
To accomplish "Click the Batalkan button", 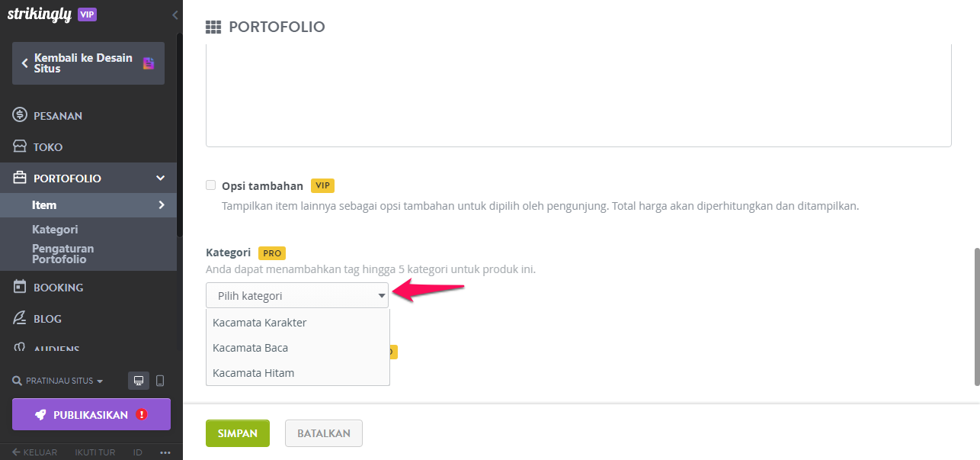I will coord(324,433).
